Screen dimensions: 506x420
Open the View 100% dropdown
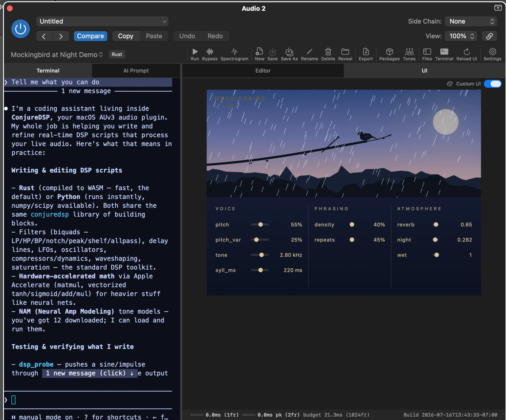pos(461,36)
